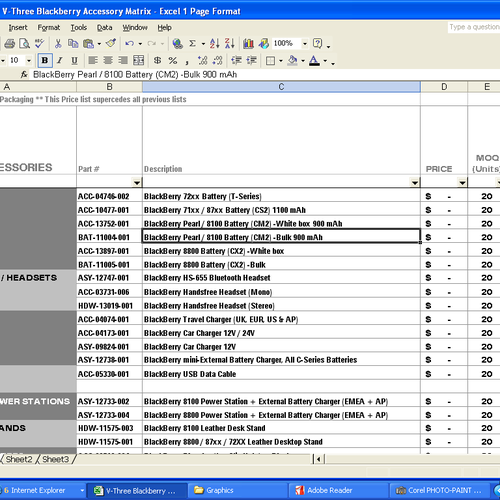The width and height of the screenshot is (500, 500).
Task: Merge and center cells
Action: coord(138,60)
